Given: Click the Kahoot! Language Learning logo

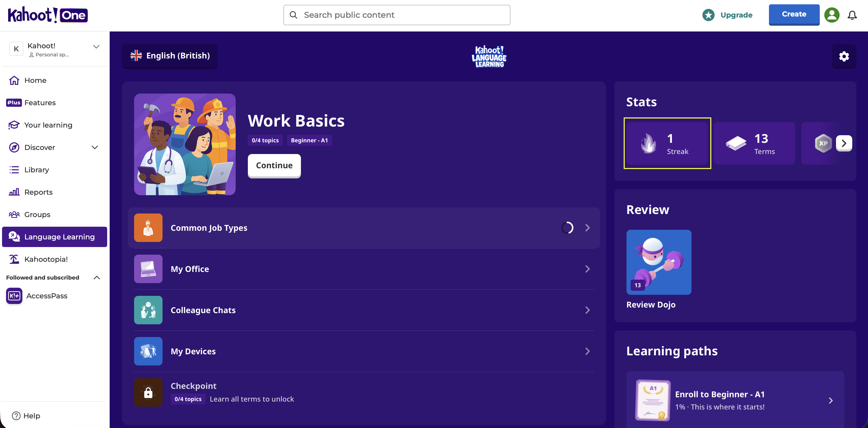Looking at the screenshot, I should coord(489,56).
